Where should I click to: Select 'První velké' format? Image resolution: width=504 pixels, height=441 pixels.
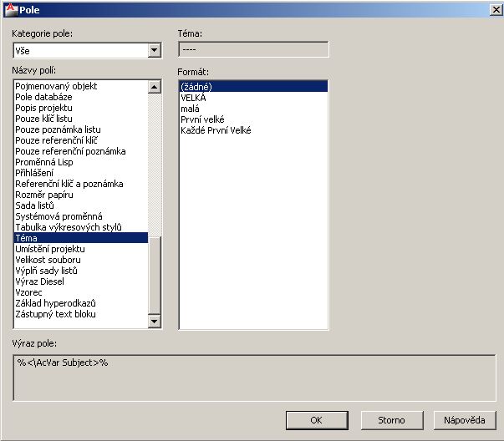pyautogui.click(x=202, y=119)
